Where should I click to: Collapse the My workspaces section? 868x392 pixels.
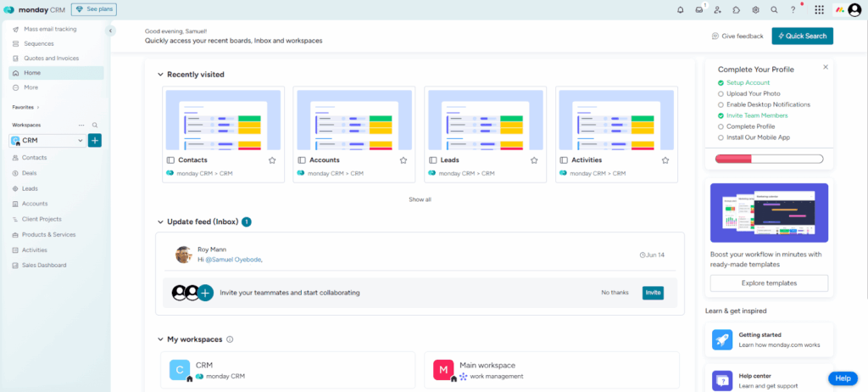(161, 339)
